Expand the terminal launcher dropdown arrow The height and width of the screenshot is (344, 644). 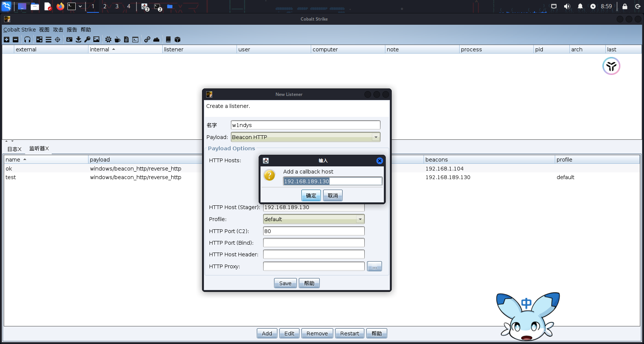coord(80,6)
